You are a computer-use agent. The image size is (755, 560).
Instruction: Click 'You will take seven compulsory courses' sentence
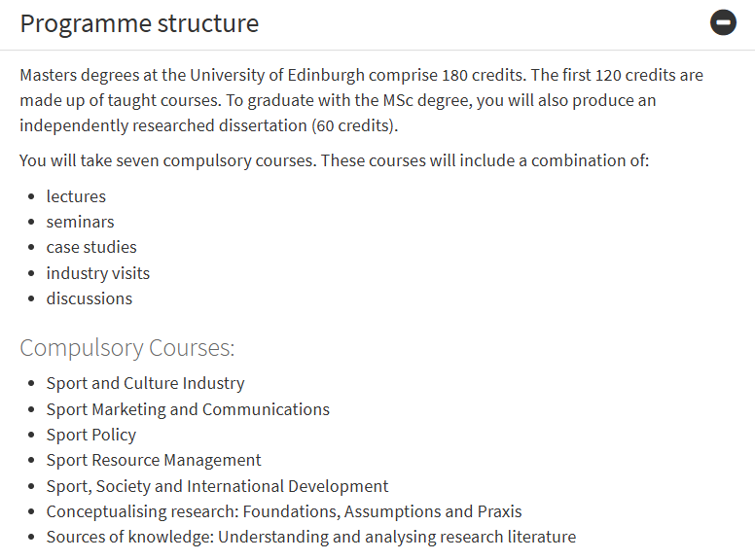[x=334, y=160]
